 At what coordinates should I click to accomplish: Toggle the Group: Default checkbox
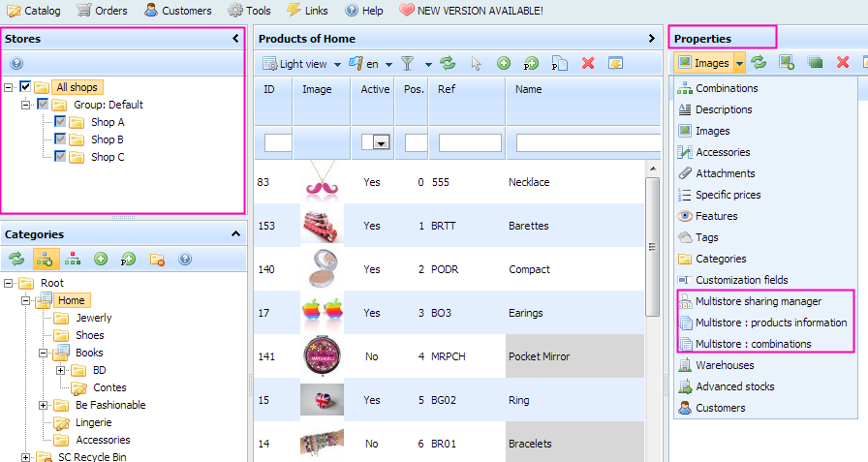[x=44, y=104]
